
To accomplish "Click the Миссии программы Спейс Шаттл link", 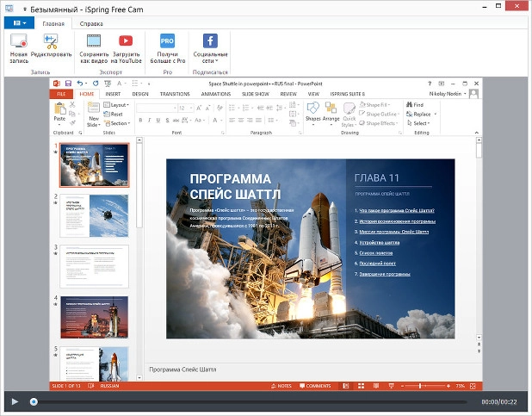I will point(393,232).
